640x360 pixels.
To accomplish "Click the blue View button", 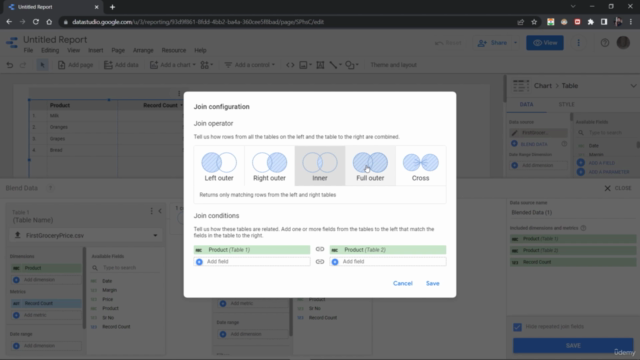I will point(545,43).
